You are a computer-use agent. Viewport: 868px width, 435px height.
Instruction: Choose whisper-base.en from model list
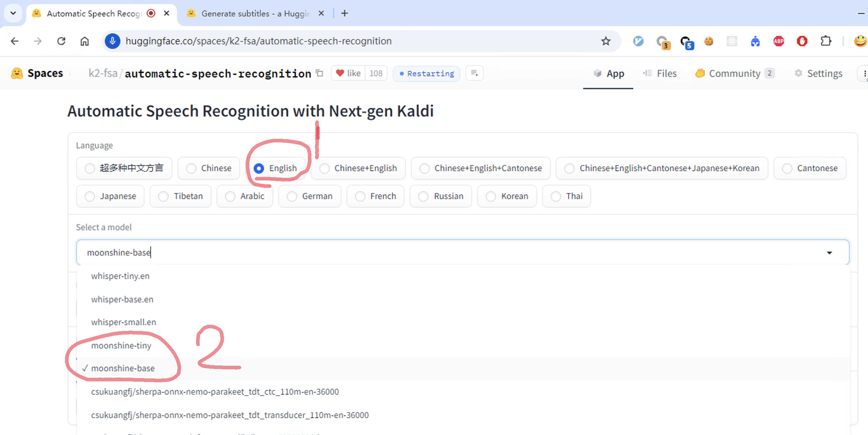pyautogui.click(x=463, y=299)
